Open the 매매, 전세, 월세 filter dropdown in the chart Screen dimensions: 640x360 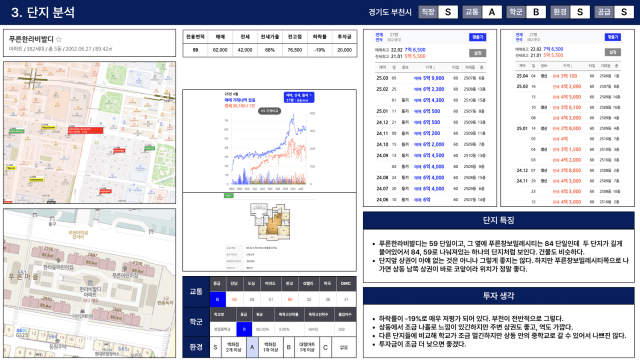tap(299, 97)
